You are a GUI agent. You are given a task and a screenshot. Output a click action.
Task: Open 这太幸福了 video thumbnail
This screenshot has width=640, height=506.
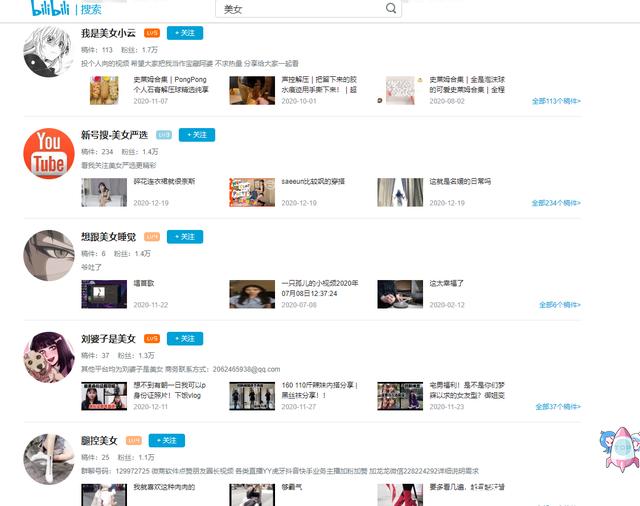pyautogui.click(x=400, y=294)
